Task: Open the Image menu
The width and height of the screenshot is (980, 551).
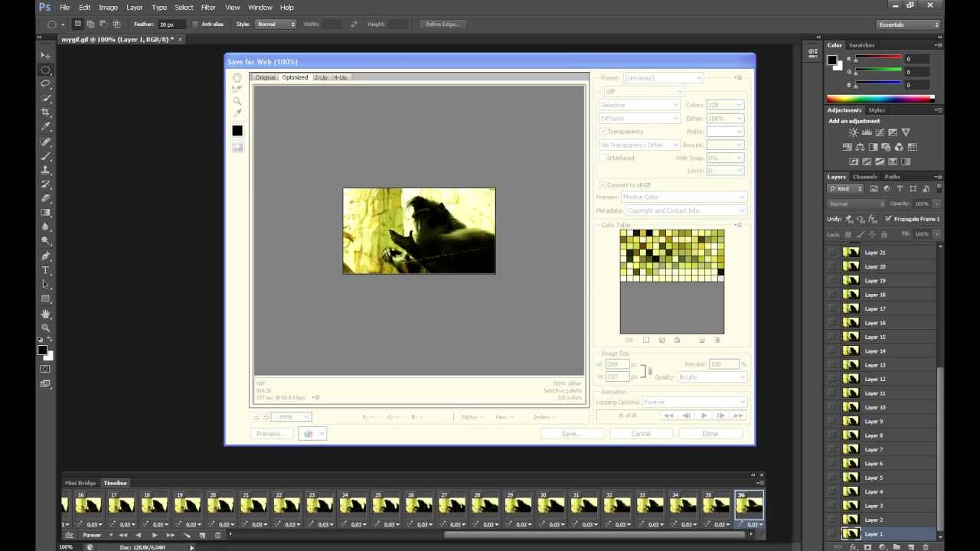Action: coord(108,7)
